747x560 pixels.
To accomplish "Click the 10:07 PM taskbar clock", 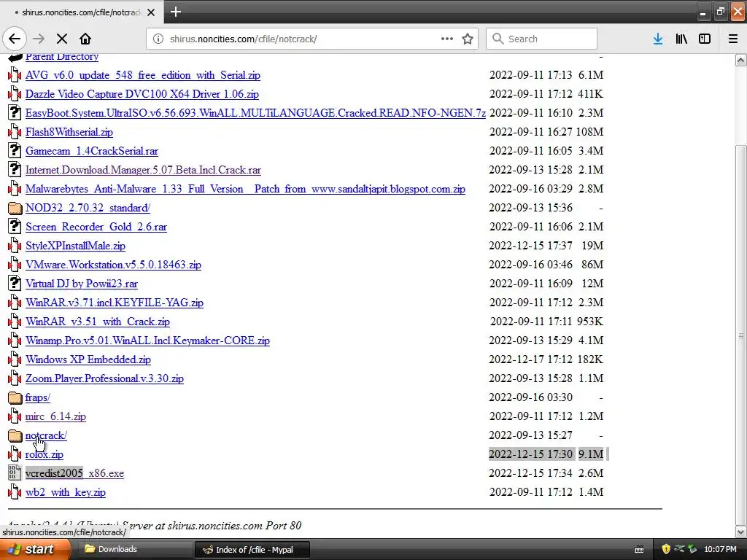I will point(720,549).
